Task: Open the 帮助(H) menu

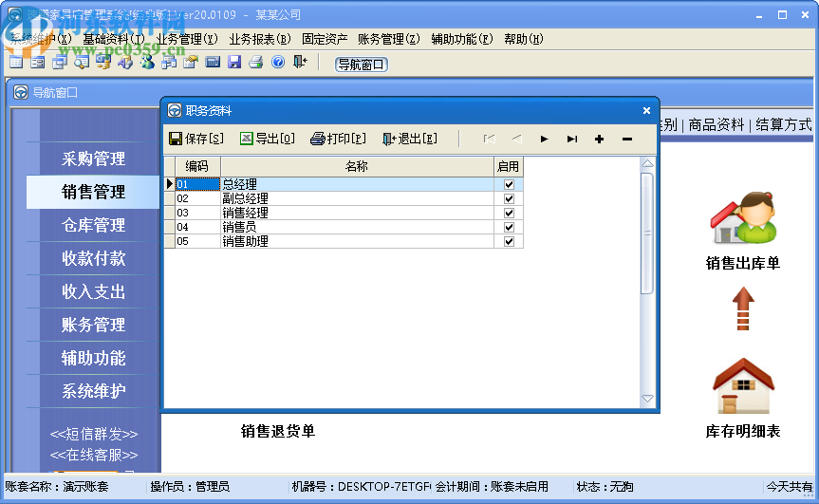Action: tap(523, 39)
